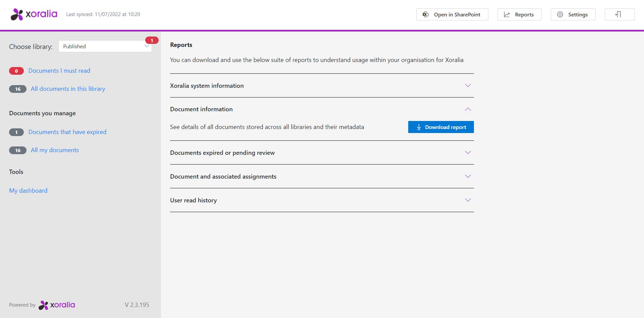Viewport: 644px width, 318px height.
Task: Click the 16 badge beside All my documents
Action: click(18, 150)
